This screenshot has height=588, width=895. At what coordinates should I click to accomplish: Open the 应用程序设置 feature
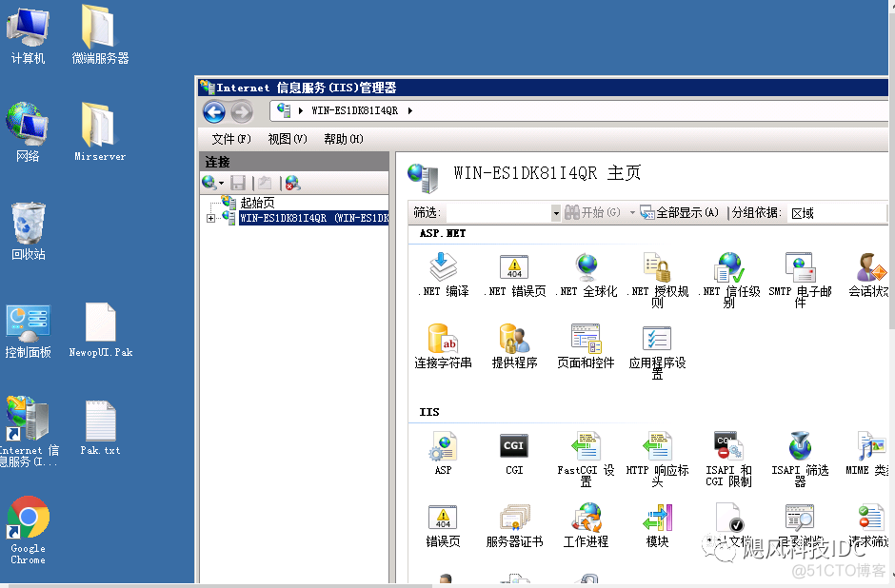[655, 339]
